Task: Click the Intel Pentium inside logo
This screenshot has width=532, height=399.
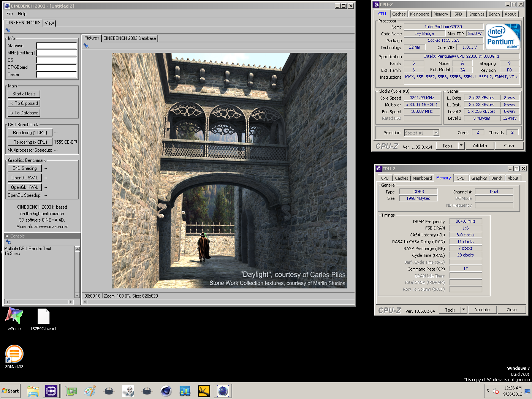Action: [x=503, y=36]
